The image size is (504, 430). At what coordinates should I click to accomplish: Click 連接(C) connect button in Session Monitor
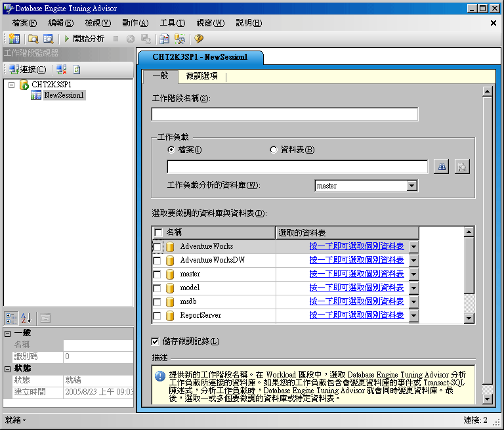point(28,70)
